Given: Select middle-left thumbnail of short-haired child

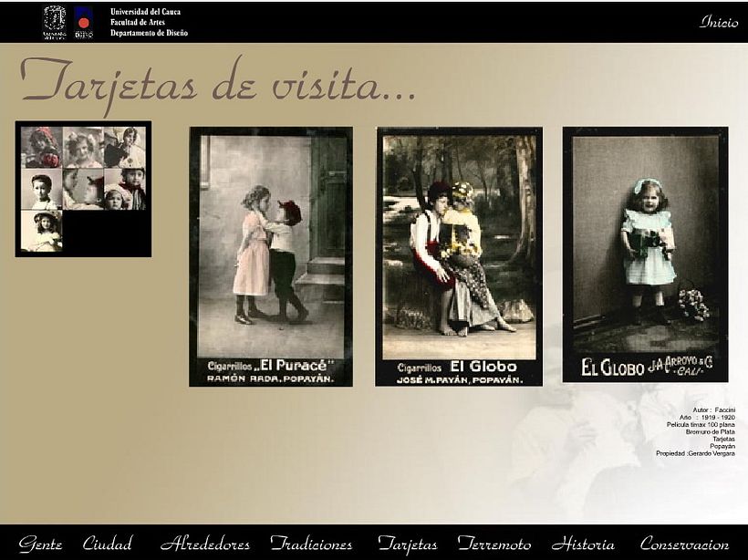Looking at the screenshot, I should (x=41, y=189).
